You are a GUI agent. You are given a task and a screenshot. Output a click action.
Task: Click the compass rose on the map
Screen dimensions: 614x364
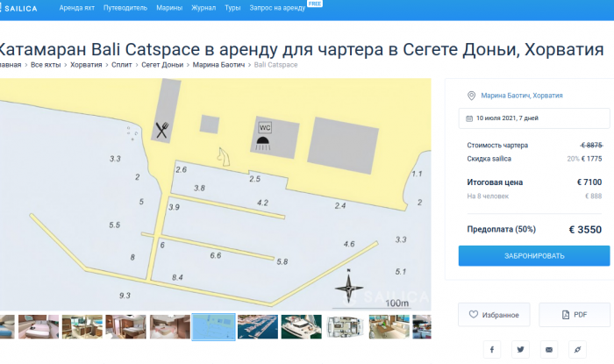pyautogui.click(x=348, y=288)
